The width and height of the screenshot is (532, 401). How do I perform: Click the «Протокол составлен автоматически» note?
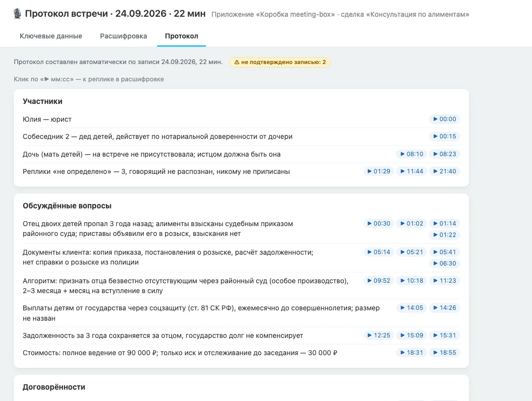[x=118, y=62]
